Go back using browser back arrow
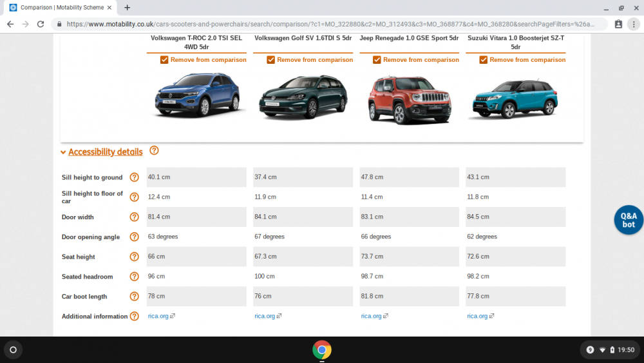This screenshot has width=644, height=363. pos(10,25)
